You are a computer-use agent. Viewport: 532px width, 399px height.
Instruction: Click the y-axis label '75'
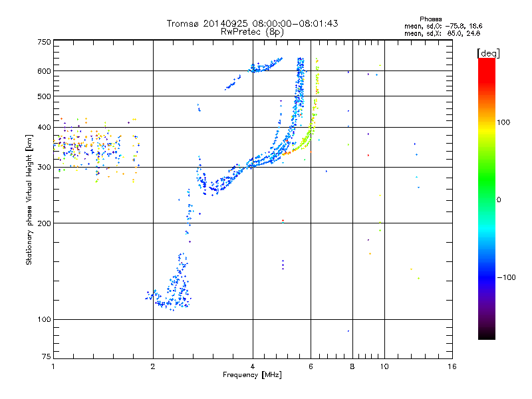[x=47, y=356]
